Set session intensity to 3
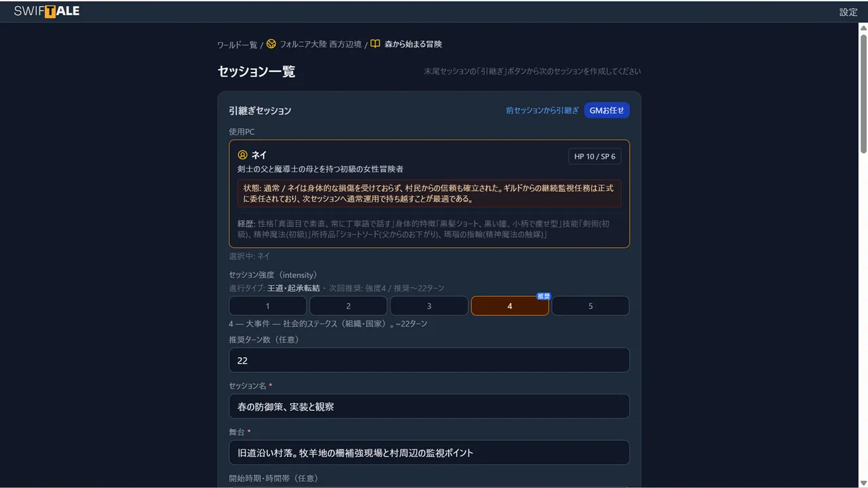The height and width of the screenshot is (488, 868). point(429,306)
